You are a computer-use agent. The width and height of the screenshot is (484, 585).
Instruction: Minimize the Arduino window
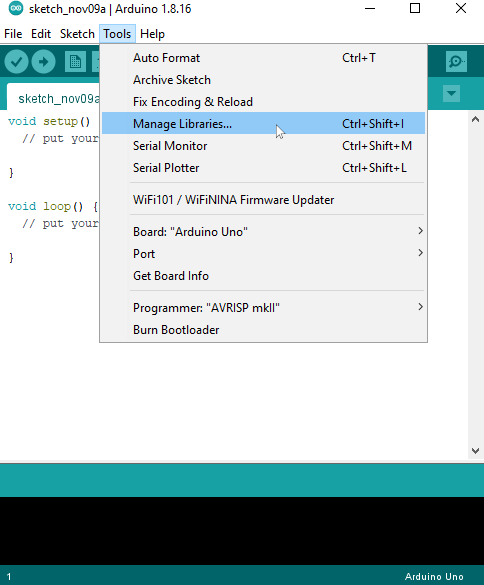[370, 8]
